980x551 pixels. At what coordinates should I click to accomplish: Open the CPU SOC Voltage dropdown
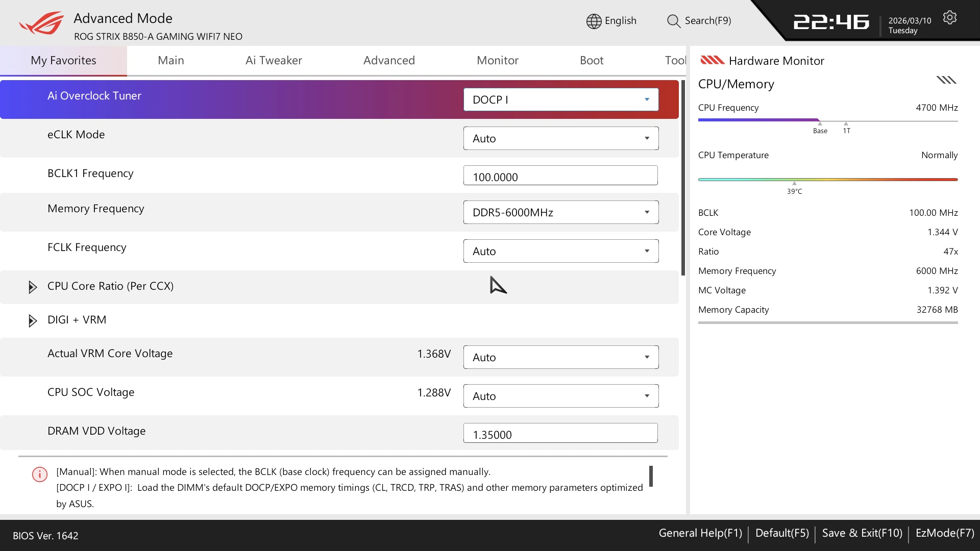point(560,396)
